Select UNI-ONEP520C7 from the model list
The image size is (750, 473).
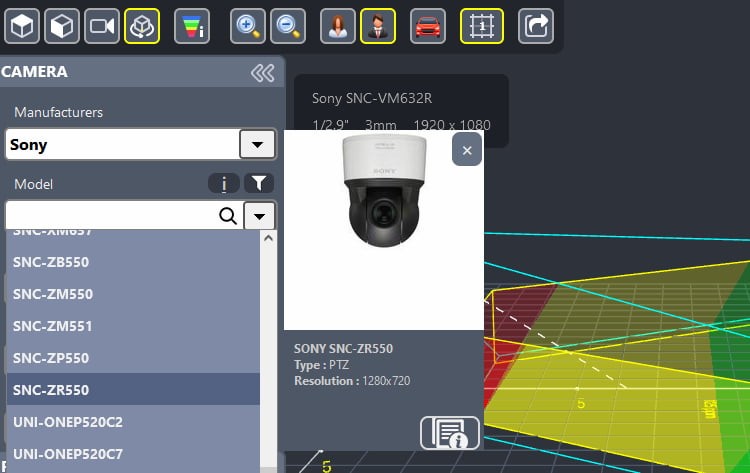133,454
